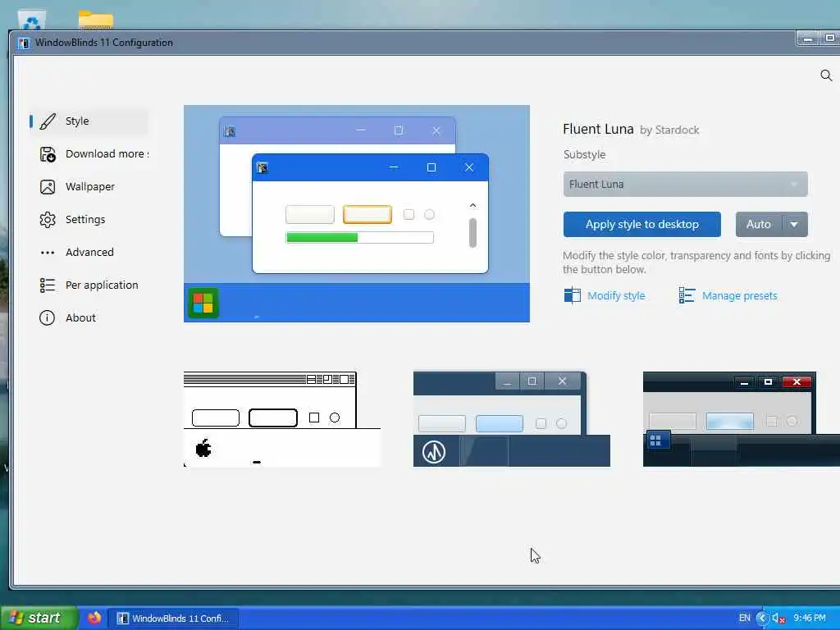Click the Modify style link
This screenshot has height=630, width=840.
pos(616,295)
